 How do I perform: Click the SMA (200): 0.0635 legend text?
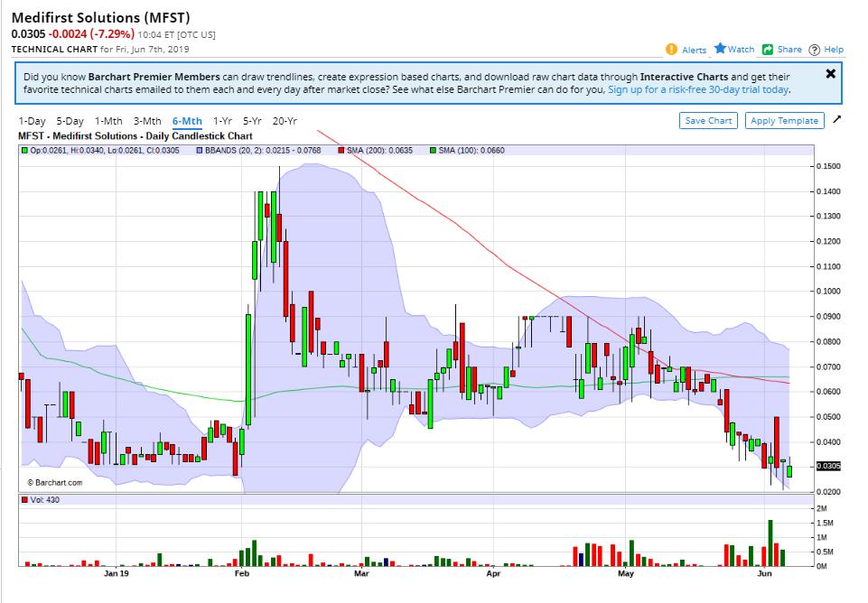[379, 151]
